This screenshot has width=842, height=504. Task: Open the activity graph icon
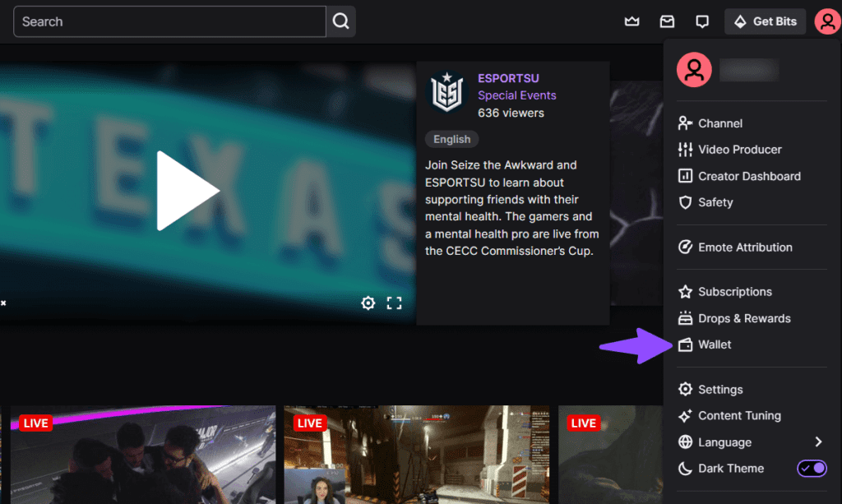click(631, 21)
